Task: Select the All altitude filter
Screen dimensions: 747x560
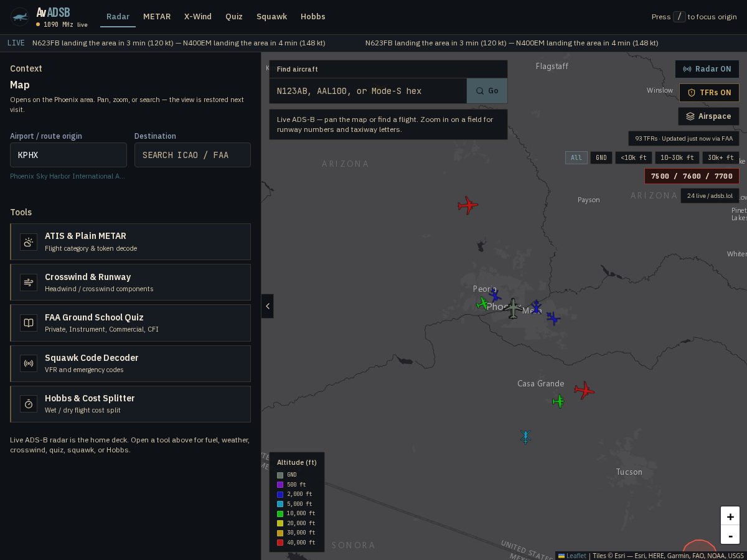Action: pyautogui.click(x=576, y=158)
